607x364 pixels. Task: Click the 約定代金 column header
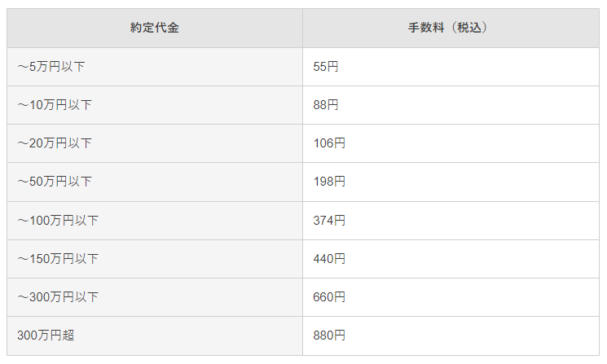pos(155,28)
